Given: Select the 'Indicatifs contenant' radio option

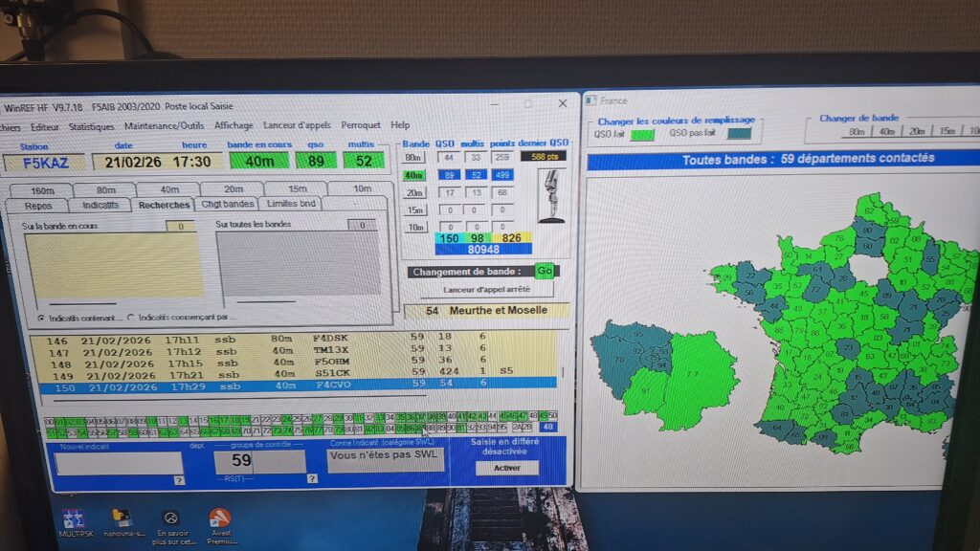Looking at the screenshot, I should [x=40, y=317].
